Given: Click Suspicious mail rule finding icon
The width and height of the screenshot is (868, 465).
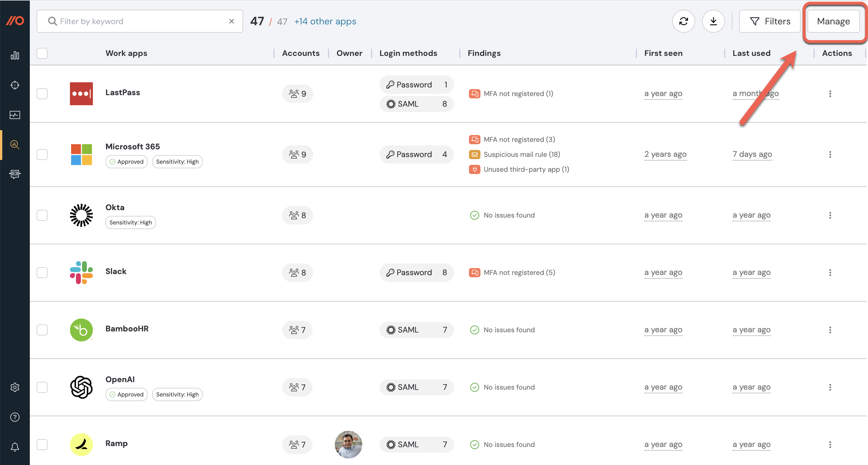Looking at the screenshot, I should click(x=474, y=154).
